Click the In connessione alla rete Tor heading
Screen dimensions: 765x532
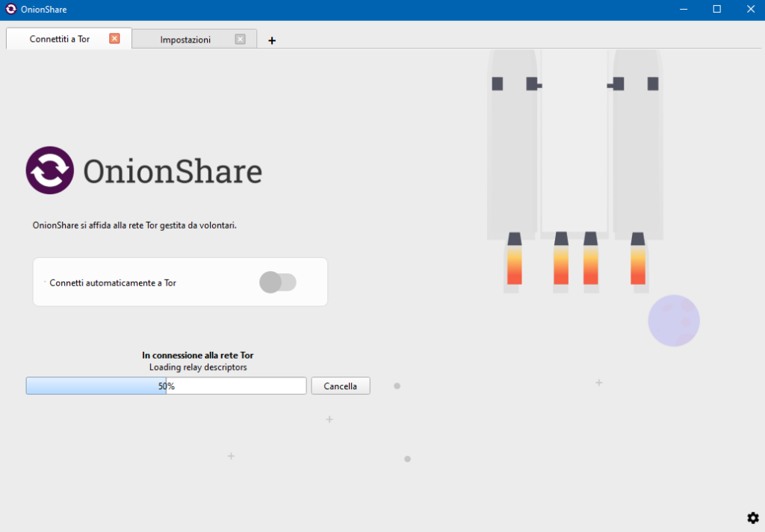202,356
